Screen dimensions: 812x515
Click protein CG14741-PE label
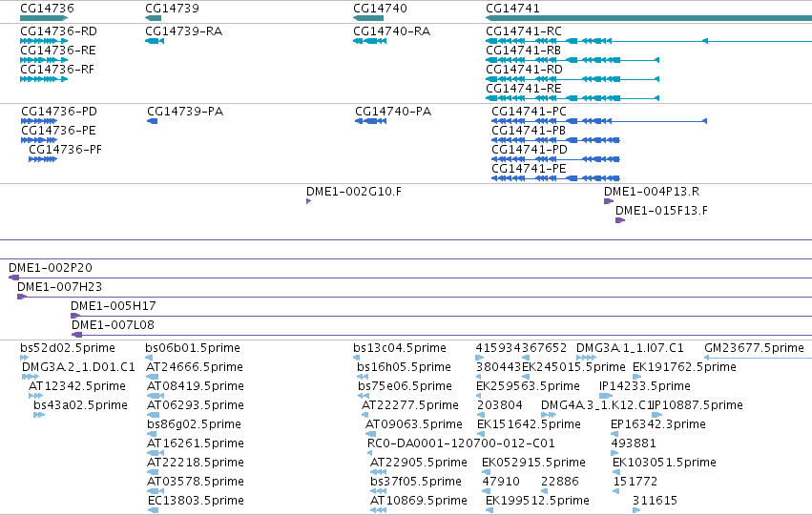click(530, 169)
